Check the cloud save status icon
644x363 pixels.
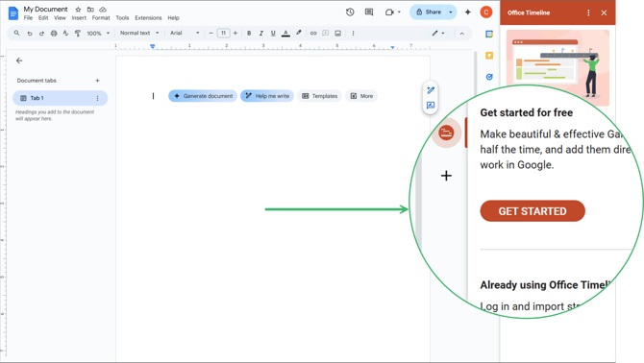pos(103,9)
